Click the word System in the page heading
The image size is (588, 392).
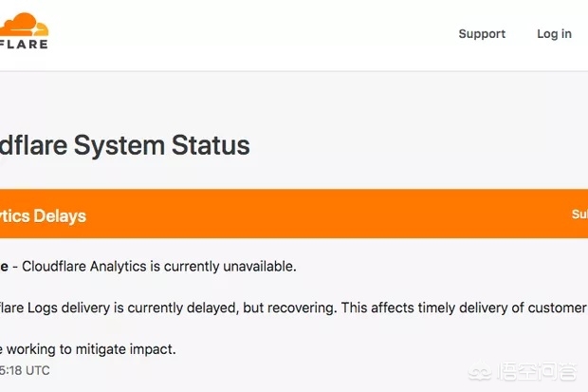119,145
